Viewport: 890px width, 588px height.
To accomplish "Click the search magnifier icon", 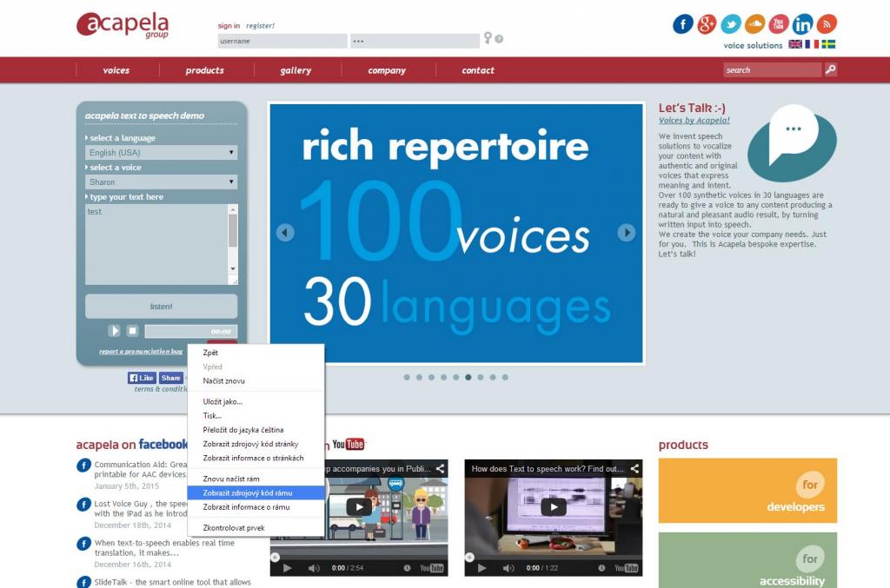I will point(831,69).
